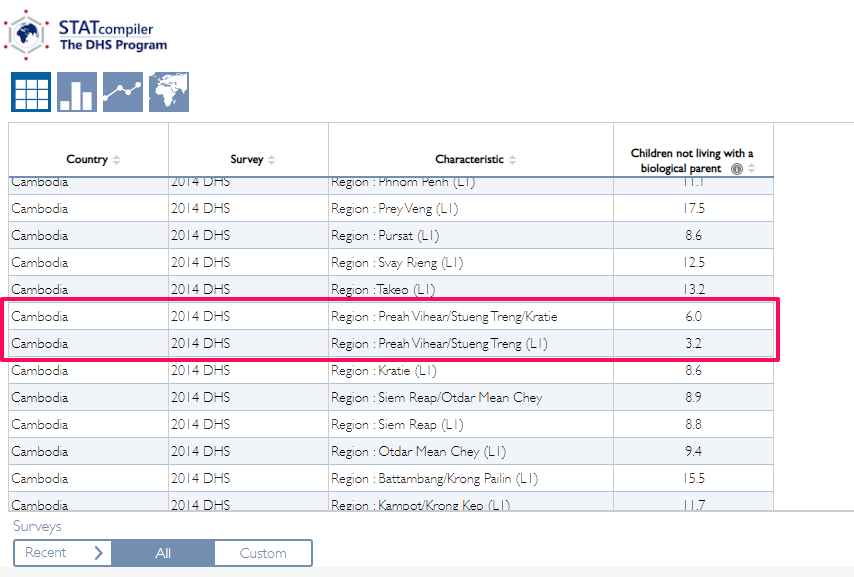854x577 pixels.
Task: Select the Custom surveys option
Action: coord(262,553)
